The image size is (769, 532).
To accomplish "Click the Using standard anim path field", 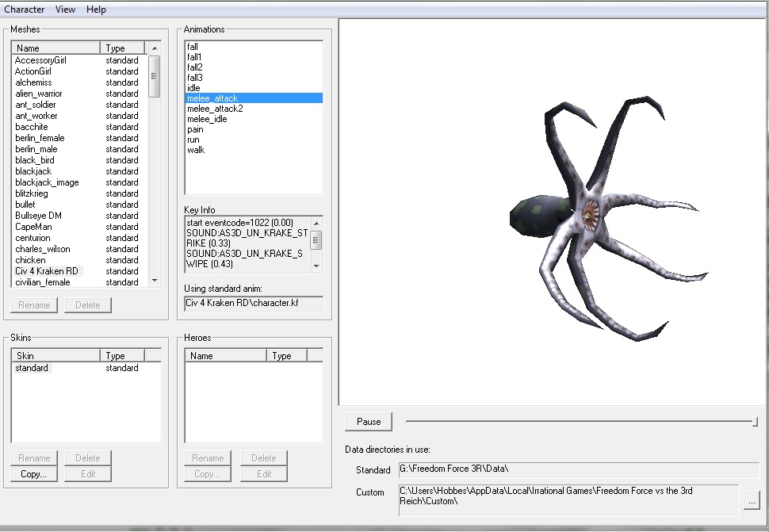I will (254, 304).
